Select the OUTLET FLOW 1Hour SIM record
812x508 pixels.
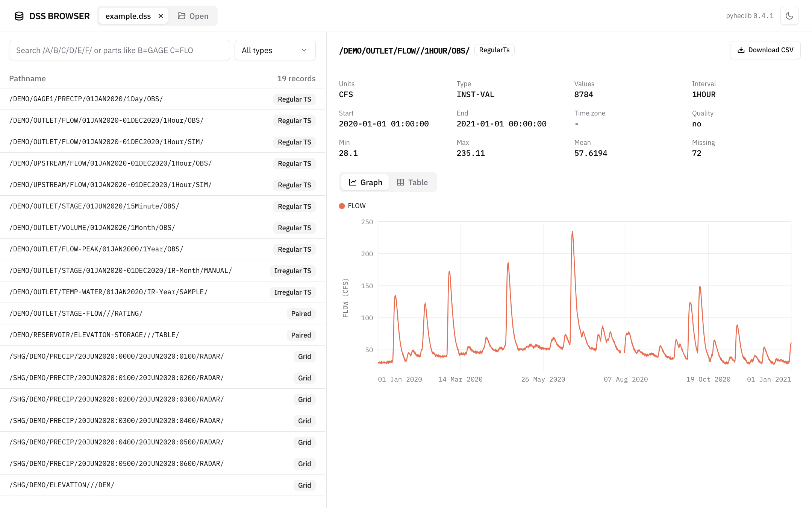pos(162,142)
